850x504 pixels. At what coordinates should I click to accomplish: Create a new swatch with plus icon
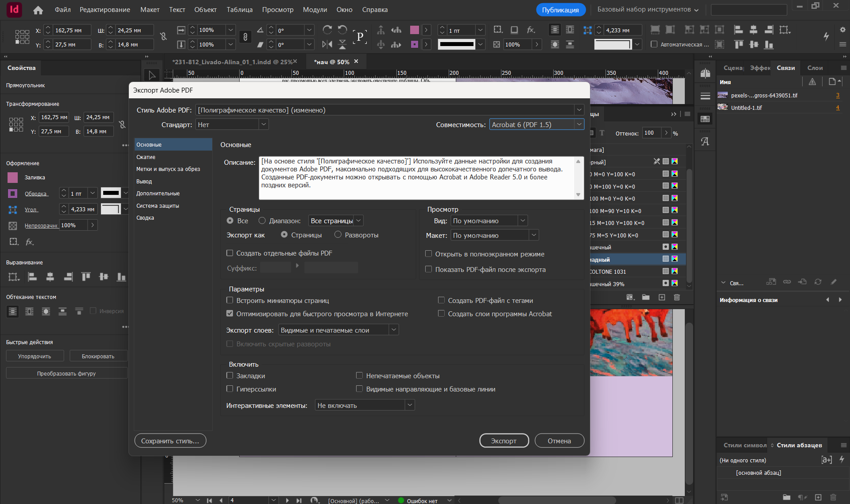click(x=662, y=297)
